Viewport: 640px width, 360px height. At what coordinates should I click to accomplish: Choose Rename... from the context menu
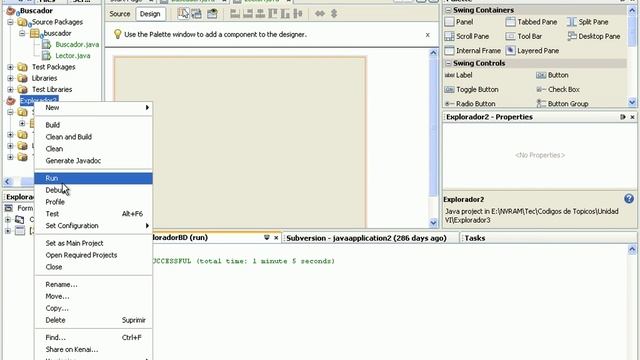click(x=93, y=284)
